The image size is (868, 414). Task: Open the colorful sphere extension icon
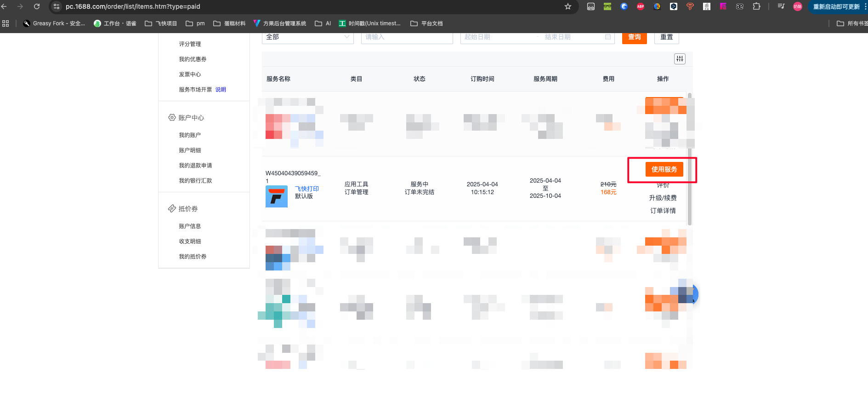(x=657, y=6)
